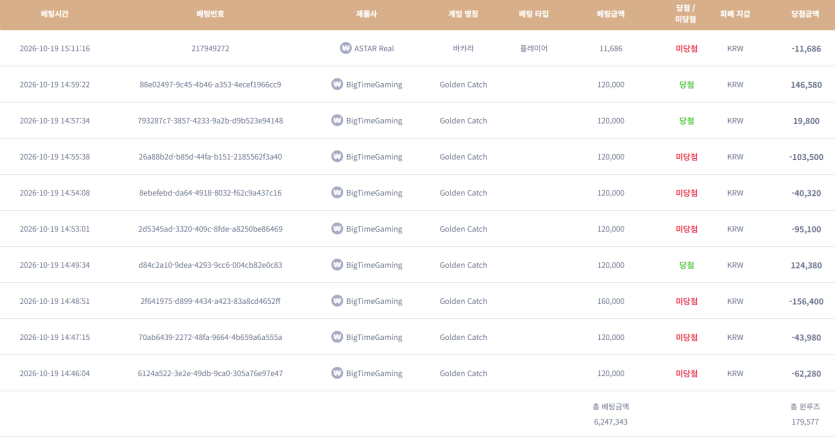Click the BigTimeGaming logo in the 14:54:08 row
This screenshot has height=437, width=835.
[x=337, y=193]
